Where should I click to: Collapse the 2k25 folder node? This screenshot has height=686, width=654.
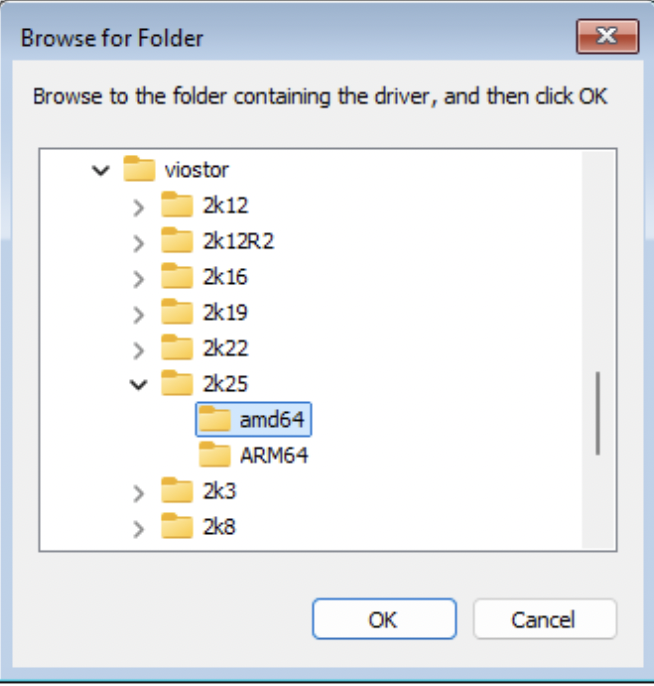(x=139, y=384)
